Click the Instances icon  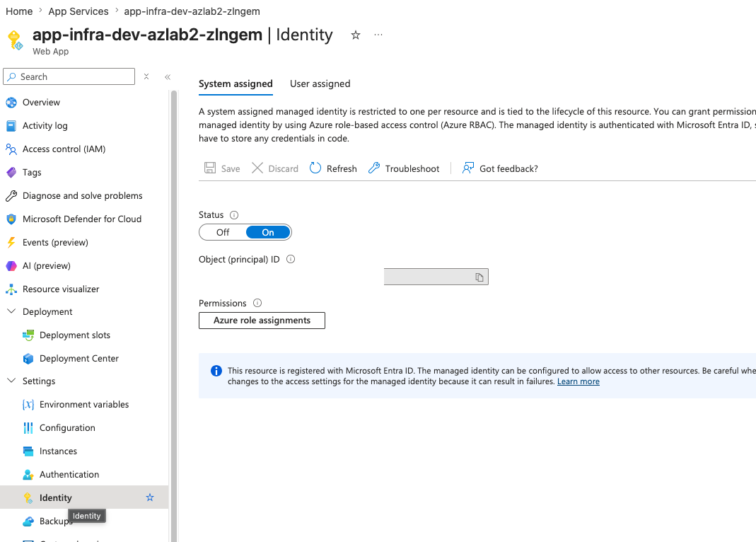(x=28, y=451)
